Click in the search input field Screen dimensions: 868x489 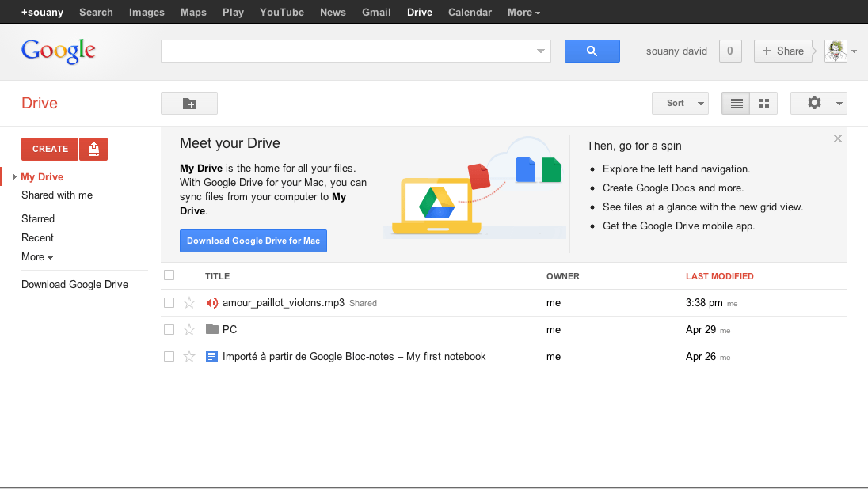coord(348,51)
